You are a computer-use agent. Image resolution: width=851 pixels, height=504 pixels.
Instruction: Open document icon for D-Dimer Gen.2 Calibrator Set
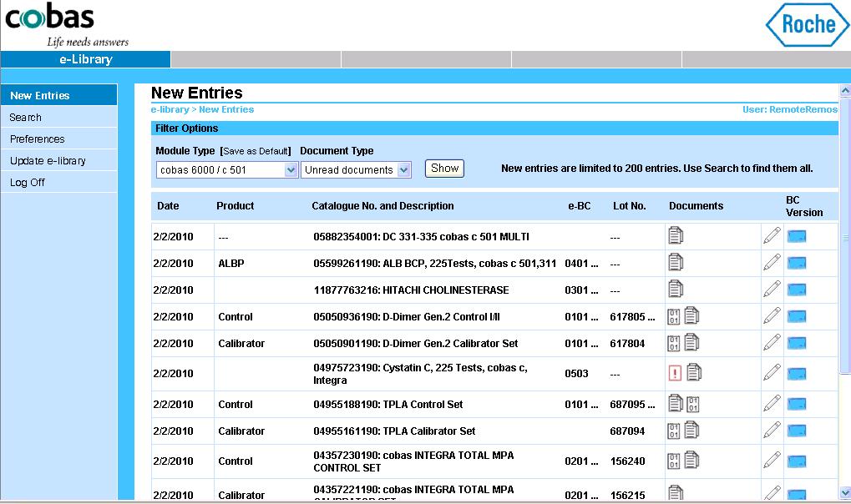(691, 342)
